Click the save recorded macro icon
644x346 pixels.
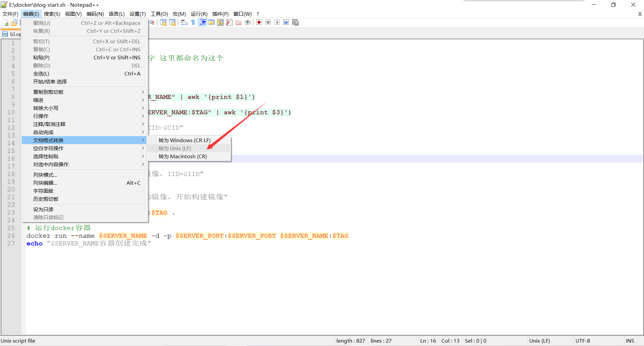(x=296, y=22)
